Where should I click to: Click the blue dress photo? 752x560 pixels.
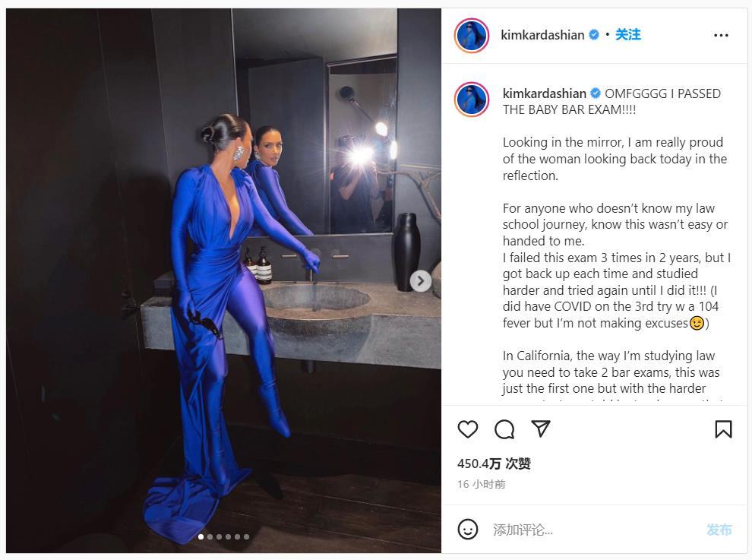223,280
